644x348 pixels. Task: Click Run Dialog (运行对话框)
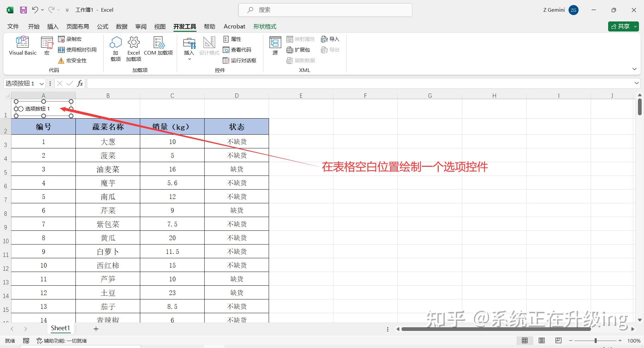[239, 61]
